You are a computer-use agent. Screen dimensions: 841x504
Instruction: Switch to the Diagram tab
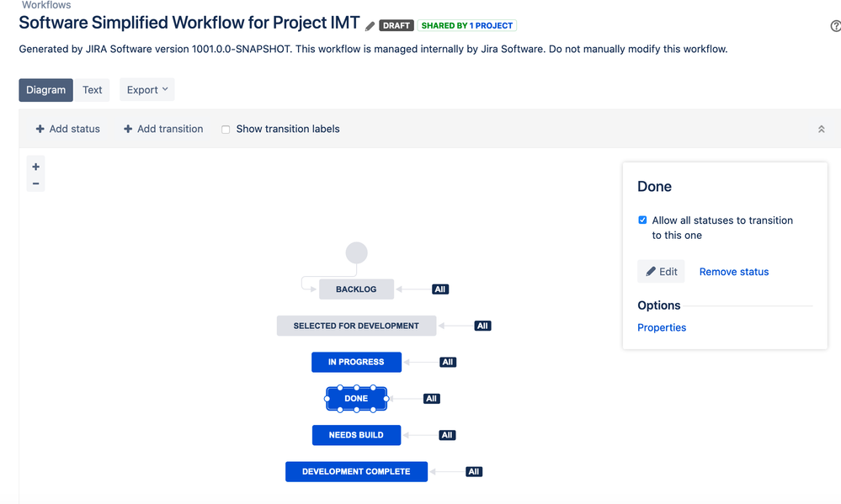pyautogui.click(x=45, y=89)
